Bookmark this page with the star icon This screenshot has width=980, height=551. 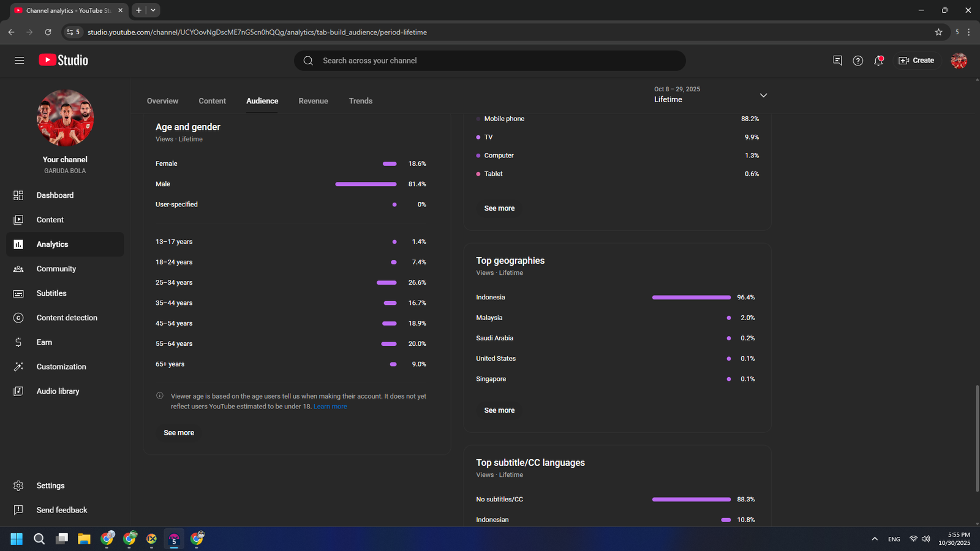click(938, 32)
